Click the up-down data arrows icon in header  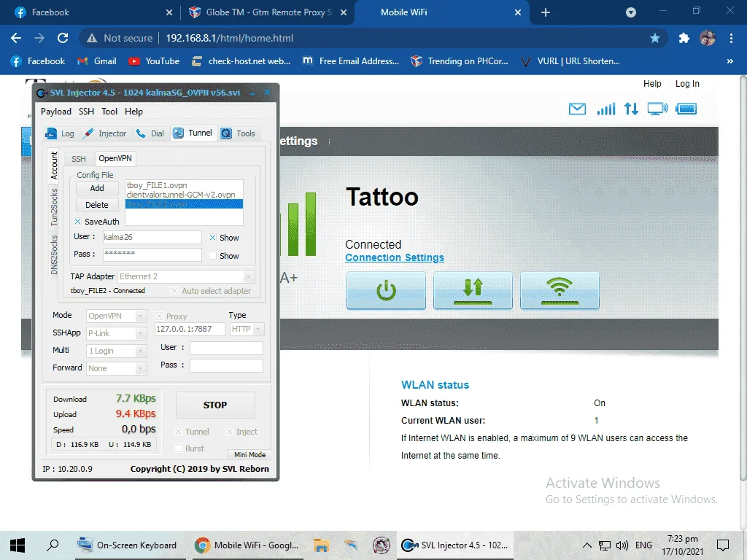point(631,109)
